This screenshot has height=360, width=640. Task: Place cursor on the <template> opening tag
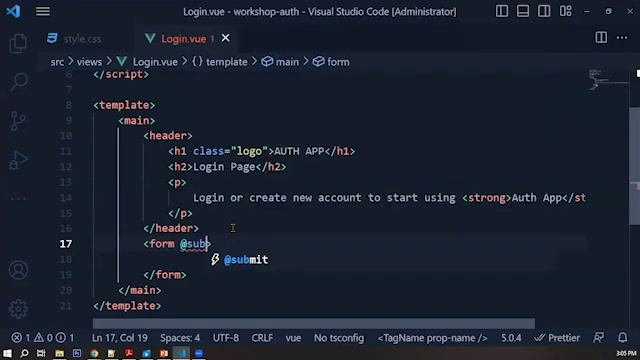click(x=124, y=105)
